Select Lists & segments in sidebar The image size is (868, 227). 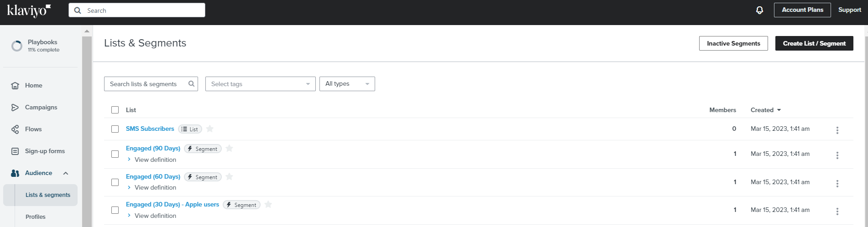click(40, 195)
